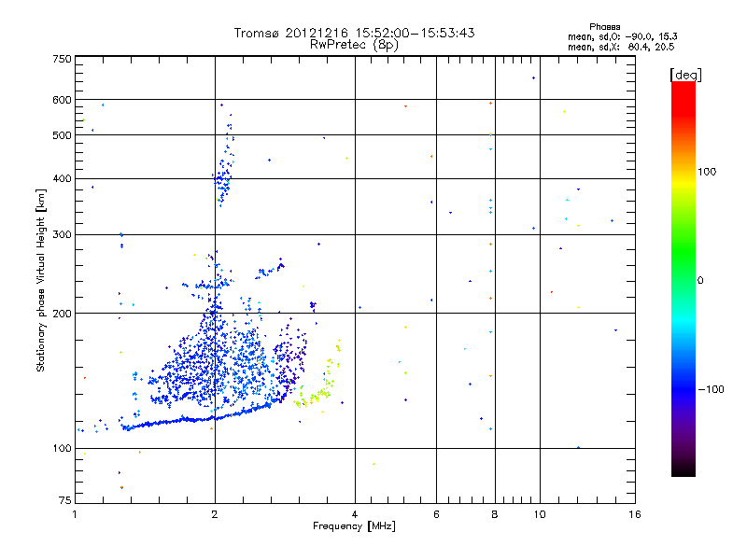Click the 'Stationary phase Virtual Height [km]' axis label
747x560 pixels.
click(x=41, y=281)
